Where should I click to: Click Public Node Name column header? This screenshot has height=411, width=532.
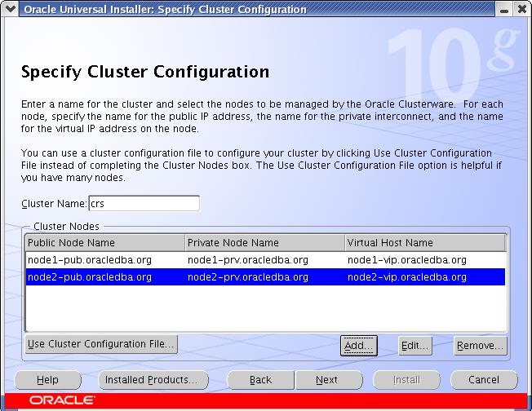tap(105, 243)
